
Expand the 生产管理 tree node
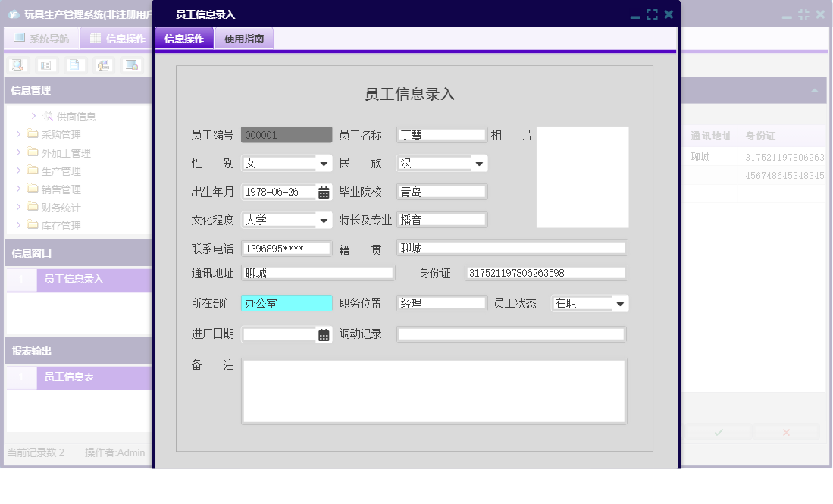[19, 171]
